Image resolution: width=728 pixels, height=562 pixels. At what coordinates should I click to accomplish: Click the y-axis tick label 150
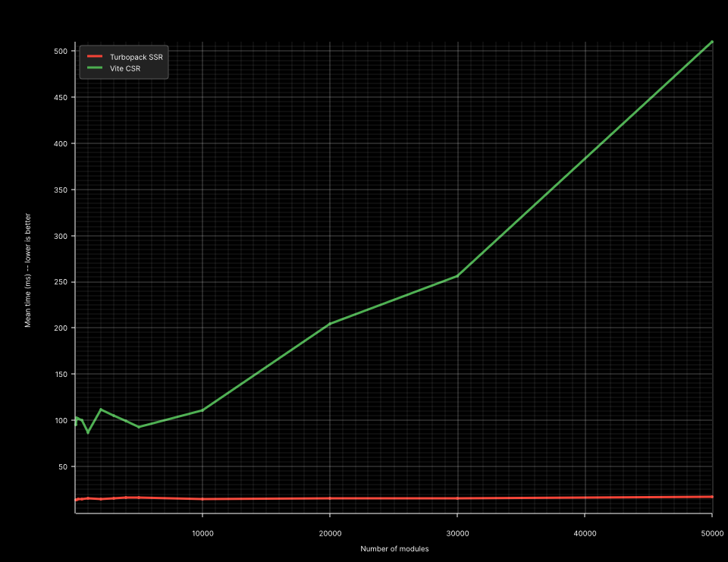tap(61, 375)
